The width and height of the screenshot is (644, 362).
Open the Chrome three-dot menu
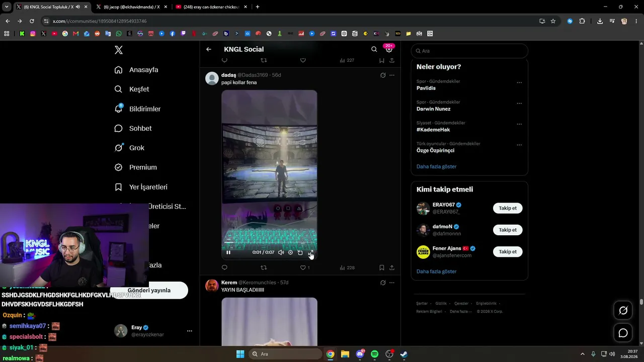click(636, 21)
